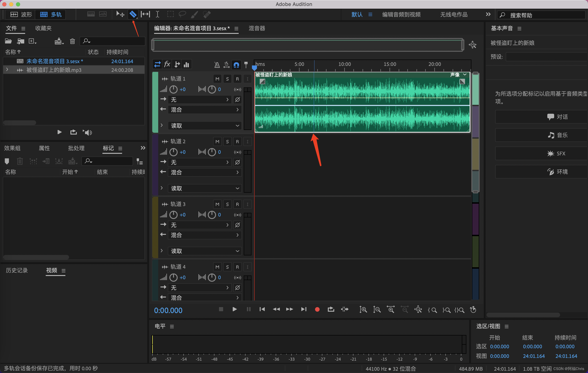Viewport: 588px width, 373px height.
Task: Toggle the metronome icon in editor toolbar
Action: pyautogui.click(x=217, y=65)
